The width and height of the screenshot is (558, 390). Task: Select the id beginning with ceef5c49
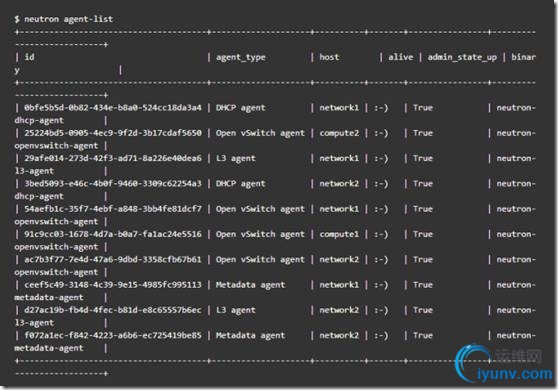click(x=113, y=285)
